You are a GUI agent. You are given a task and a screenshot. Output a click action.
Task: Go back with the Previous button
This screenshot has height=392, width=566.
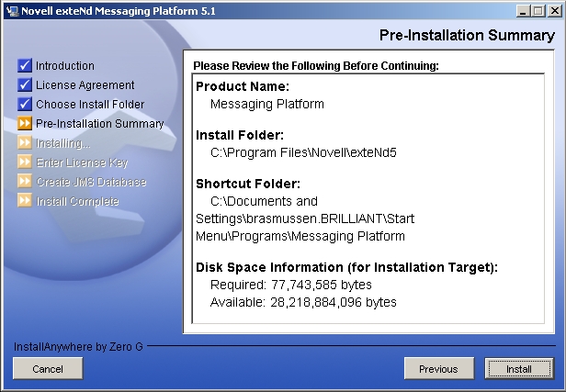438,369
